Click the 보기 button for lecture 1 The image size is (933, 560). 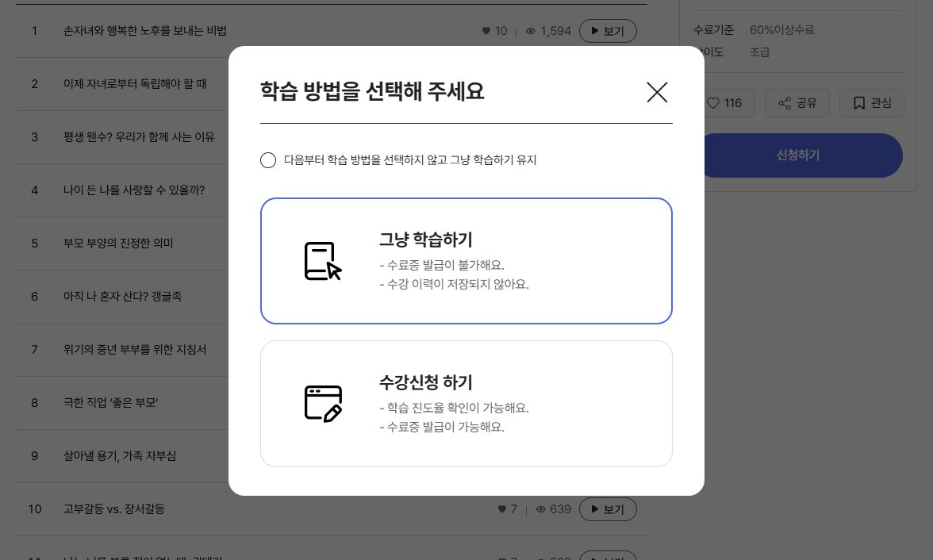tap(608, 31)
